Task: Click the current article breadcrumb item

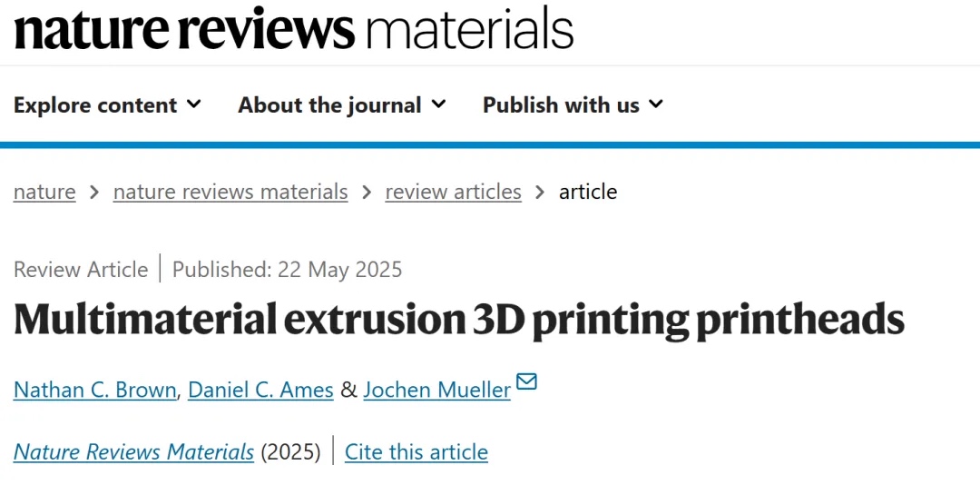Action: (588, 192)
